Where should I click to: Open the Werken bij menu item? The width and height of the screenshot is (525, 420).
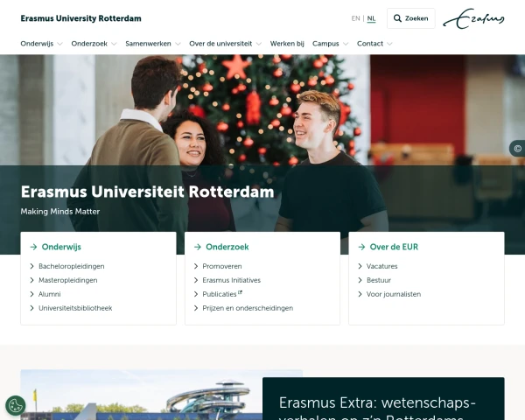(x=287, y=44)
